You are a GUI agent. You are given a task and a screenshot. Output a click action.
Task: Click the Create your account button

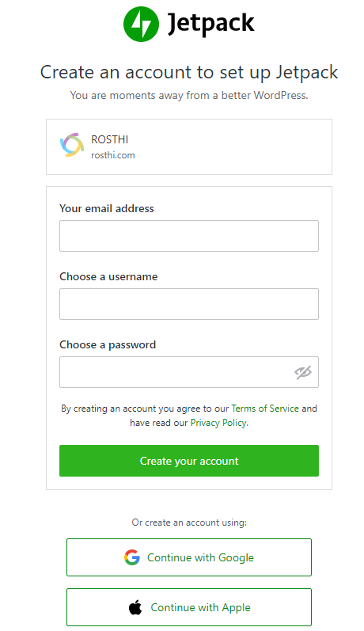pos(189,461)
